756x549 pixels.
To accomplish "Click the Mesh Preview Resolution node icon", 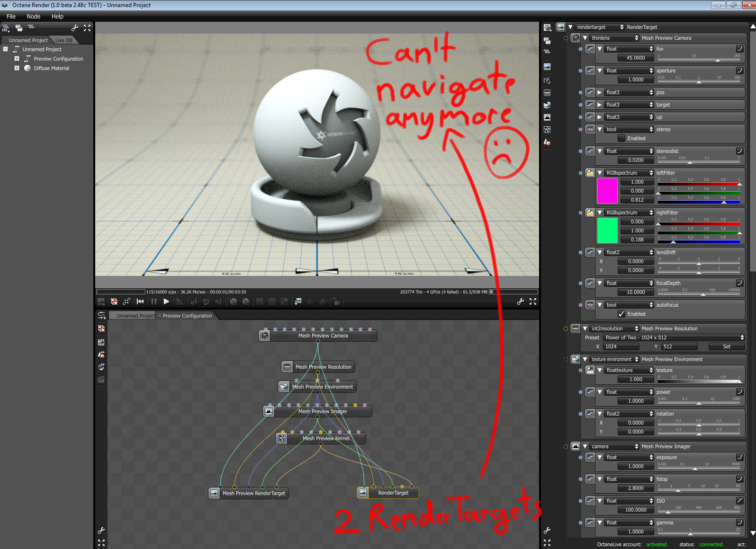I will point(287,367).
